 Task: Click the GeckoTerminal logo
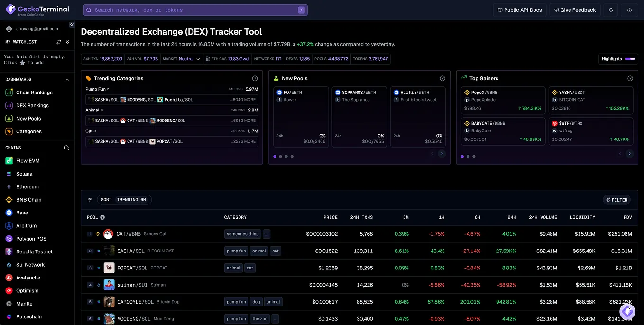tap(37, 10)
